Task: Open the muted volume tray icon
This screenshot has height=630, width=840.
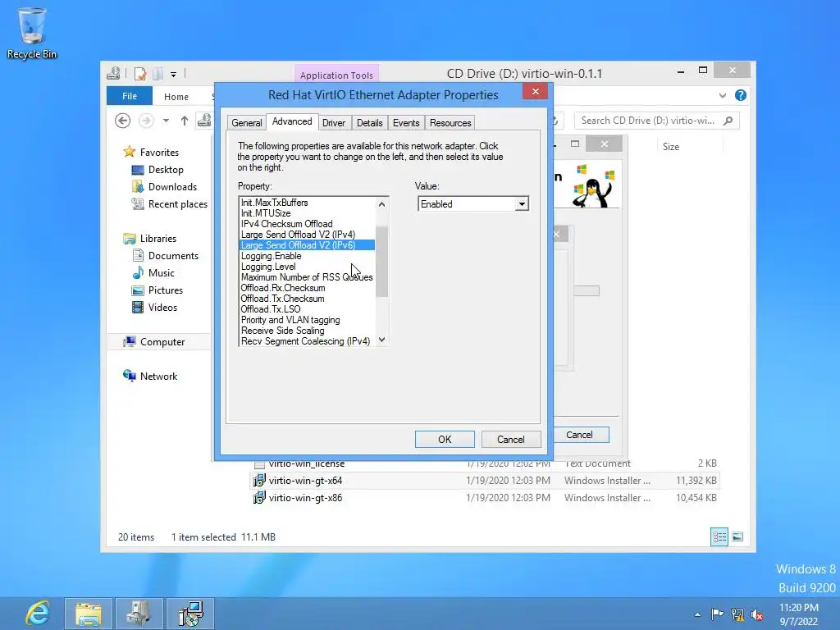Action: pyautogui.click(x=757, y=614)
